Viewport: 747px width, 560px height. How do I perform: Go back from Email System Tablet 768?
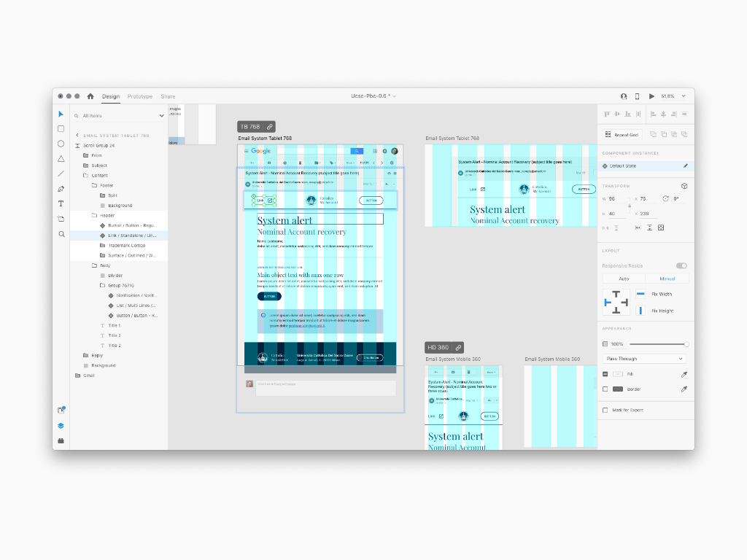[77, 135]
